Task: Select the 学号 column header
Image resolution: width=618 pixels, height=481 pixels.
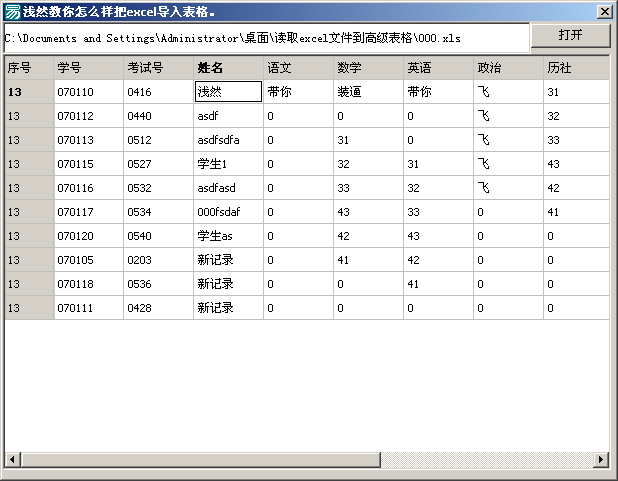Action: point(89,68)
